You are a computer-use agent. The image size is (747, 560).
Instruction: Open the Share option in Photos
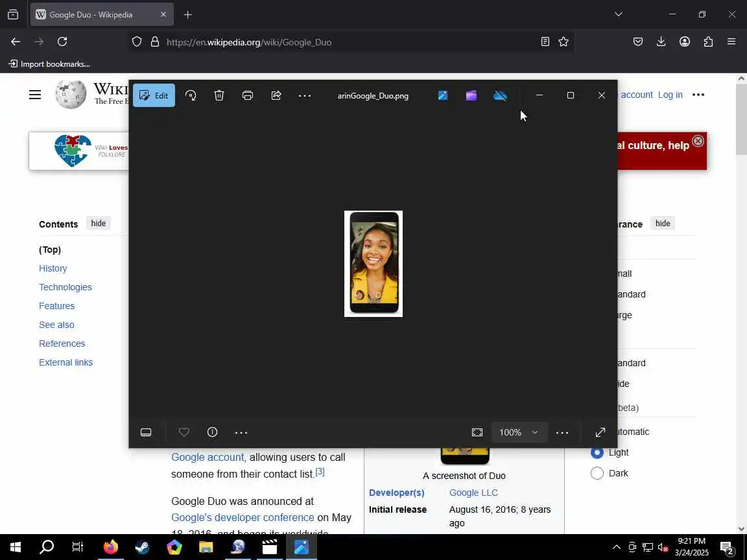(x=276, y=96)
